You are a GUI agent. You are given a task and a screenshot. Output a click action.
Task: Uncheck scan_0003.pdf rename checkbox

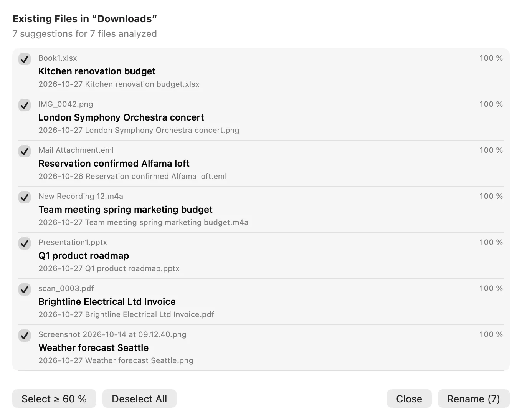pos(25,289)
